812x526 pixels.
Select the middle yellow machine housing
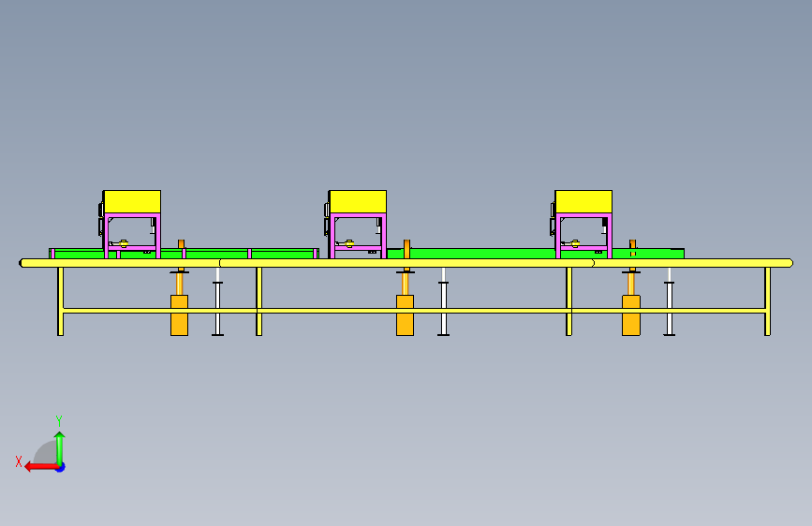358,202
